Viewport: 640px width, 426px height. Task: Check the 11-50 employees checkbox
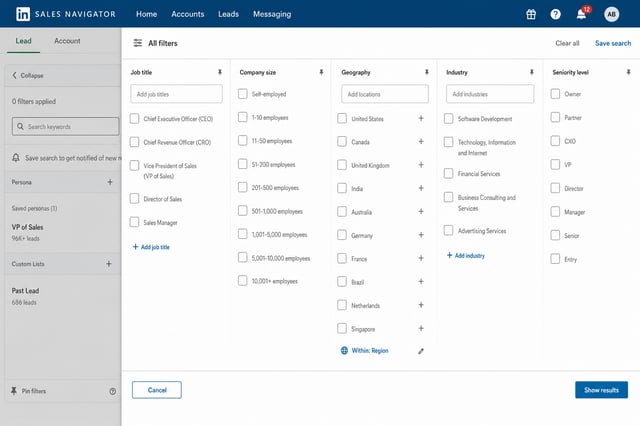242,140
